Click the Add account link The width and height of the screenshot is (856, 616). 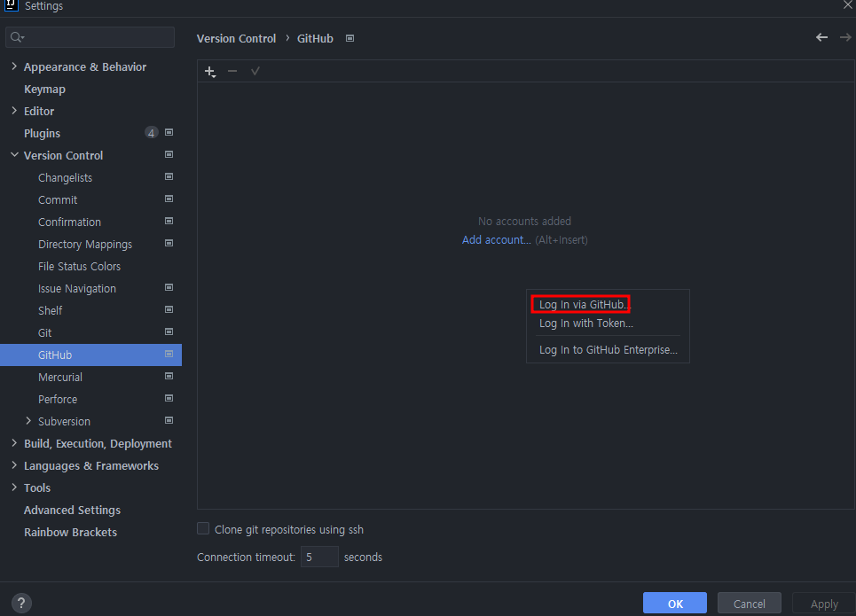[496, 240]
